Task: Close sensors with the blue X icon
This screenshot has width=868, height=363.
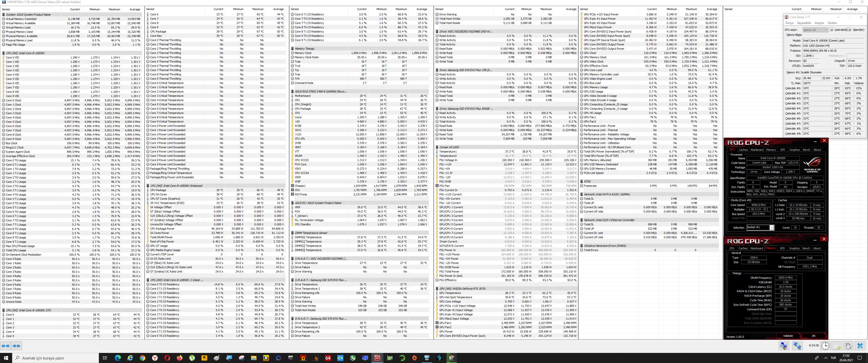Action: click(x=860, y=346)
